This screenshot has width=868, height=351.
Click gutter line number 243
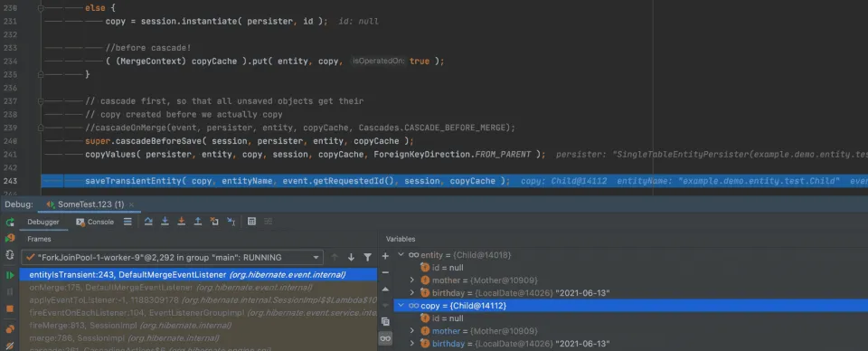pos(11,181)
